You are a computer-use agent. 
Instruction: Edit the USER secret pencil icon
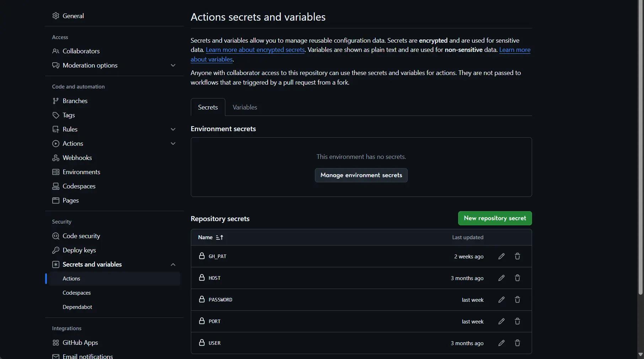(x=501, y=343)
